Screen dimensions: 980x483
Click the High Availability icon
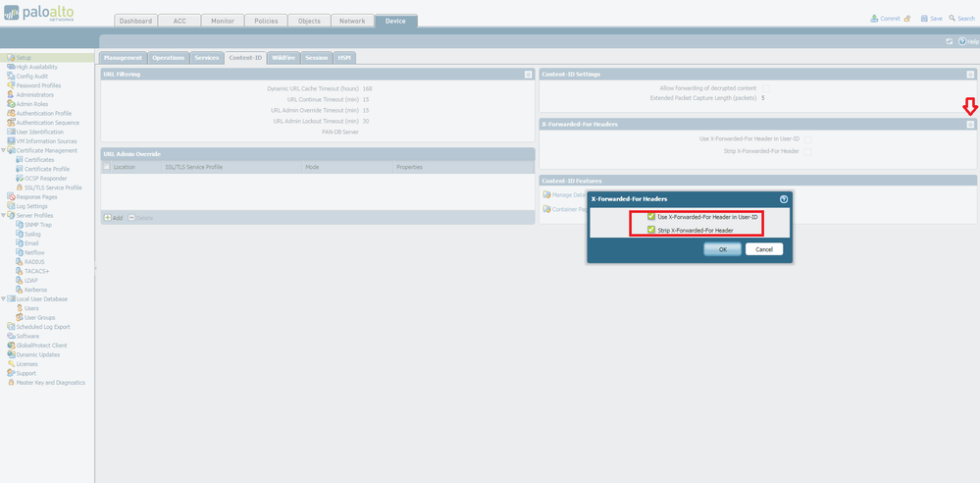[x=11, y=67]
